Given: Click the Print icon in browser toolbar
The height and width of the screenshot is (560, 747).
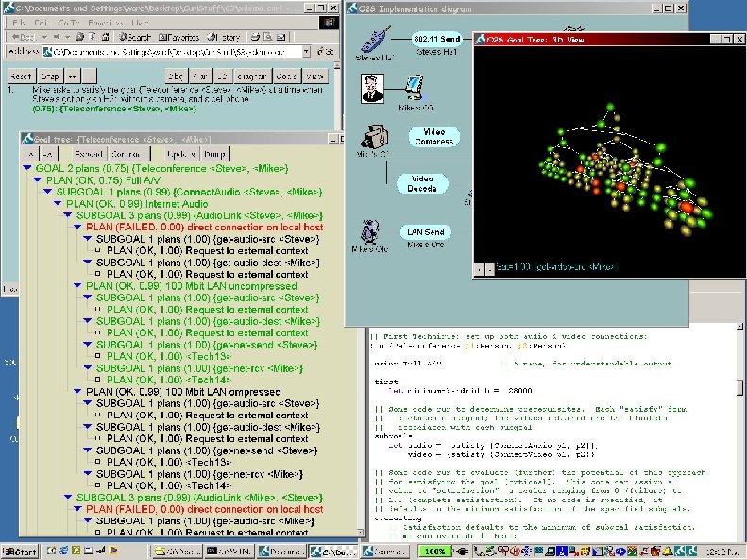Looking at the screenshot, I should point(255,37).
